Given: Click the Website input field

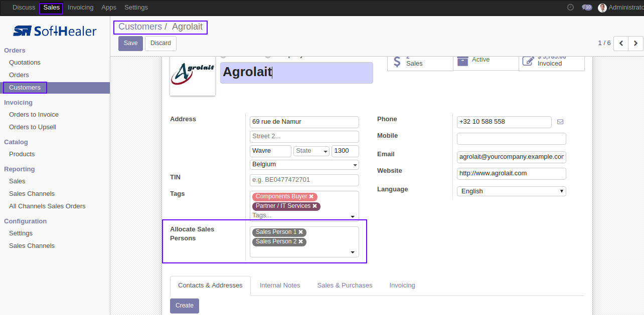Looking at the screenshot, I should click(x=512, y=174).
